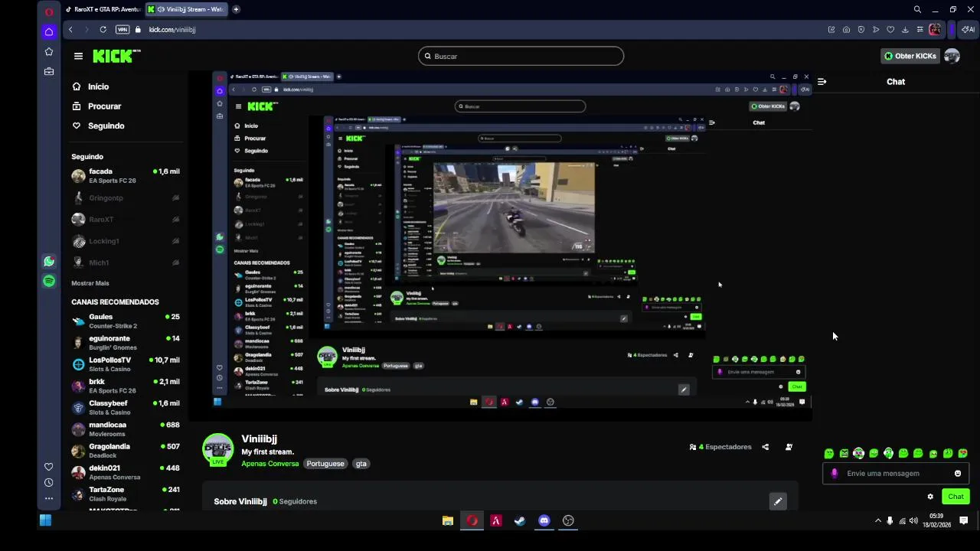Open Spotify in the Opera sidebar
The height and width of the screenshot is (551, 980).
49,281
